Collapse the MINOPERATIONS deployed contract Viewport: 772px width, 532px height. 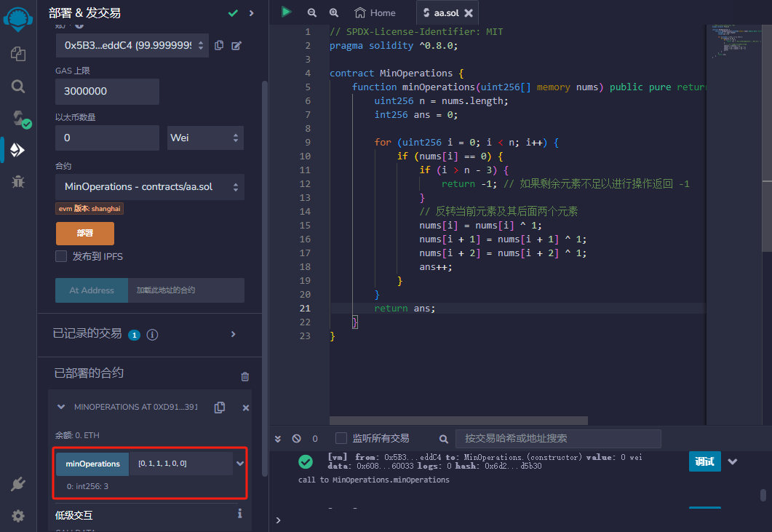point(61,407)
